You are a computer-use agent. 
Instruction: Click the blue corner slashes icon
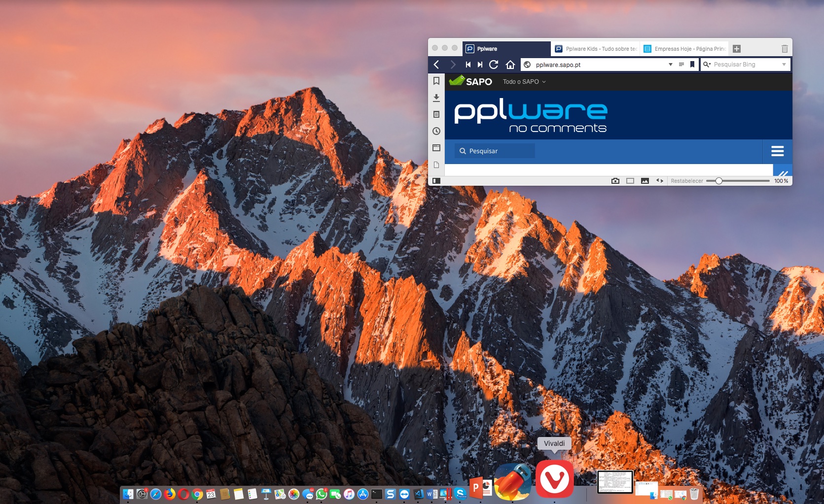(783, 171)
